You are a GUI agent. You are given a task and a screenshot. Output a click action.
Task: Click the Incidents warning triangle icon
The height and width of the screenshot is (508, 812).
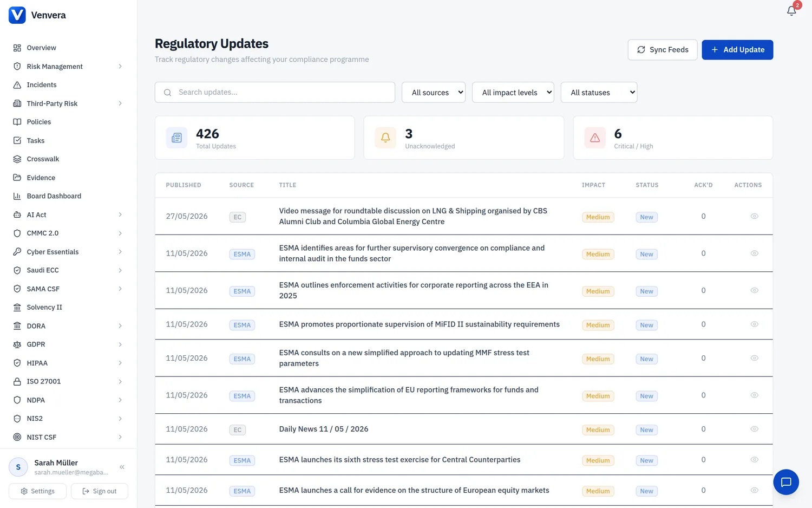pyautogui.click(x=17, y=85)
